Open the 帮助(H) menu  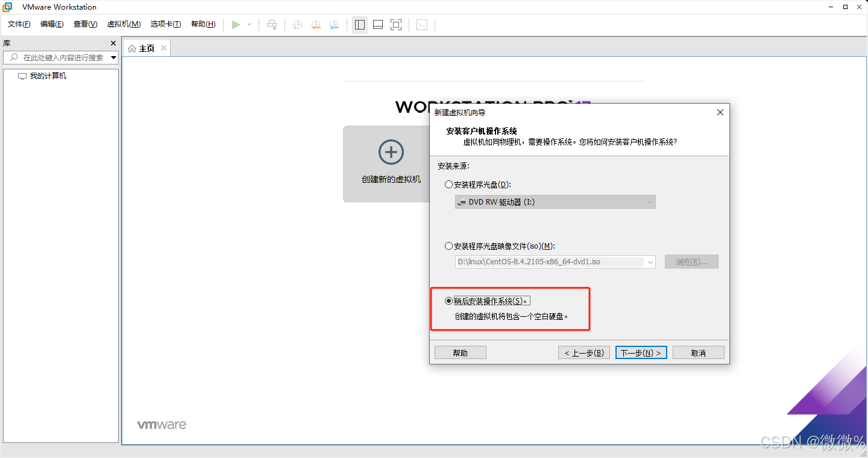coord(203,24)
